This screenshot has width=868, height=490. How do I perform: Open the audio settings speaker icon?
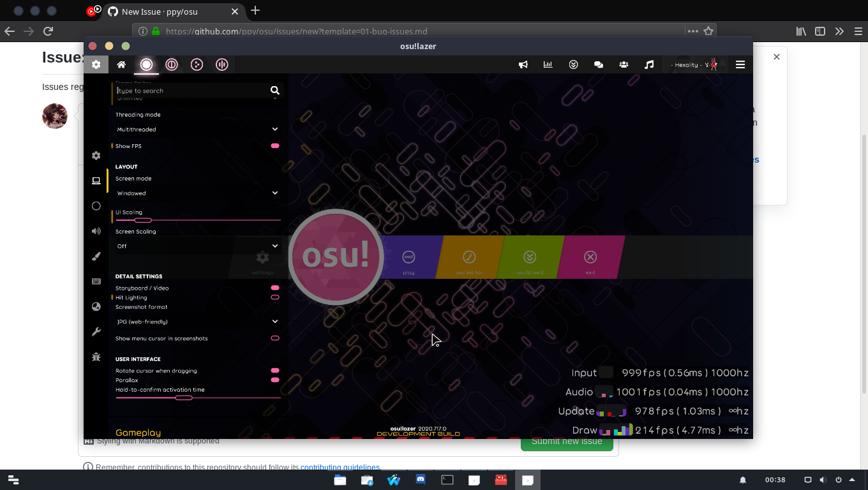(x=96, y=231)
